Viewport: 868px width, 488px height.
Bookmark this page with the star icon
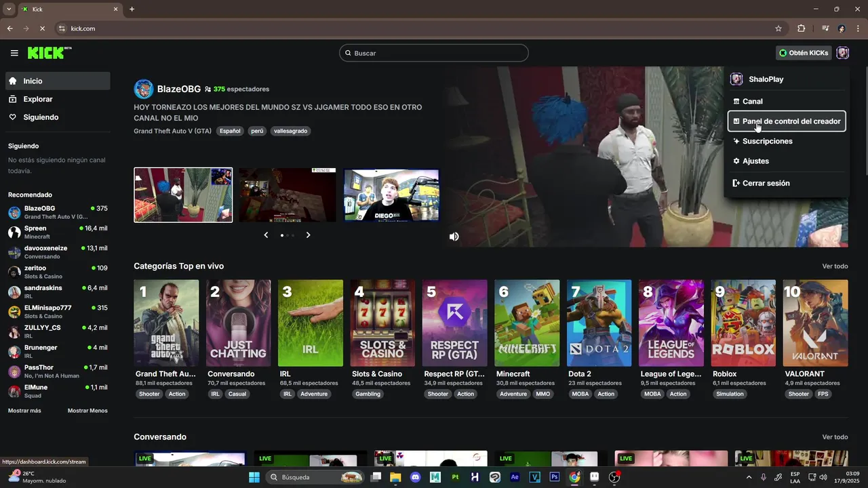click(x=778, y=28)
